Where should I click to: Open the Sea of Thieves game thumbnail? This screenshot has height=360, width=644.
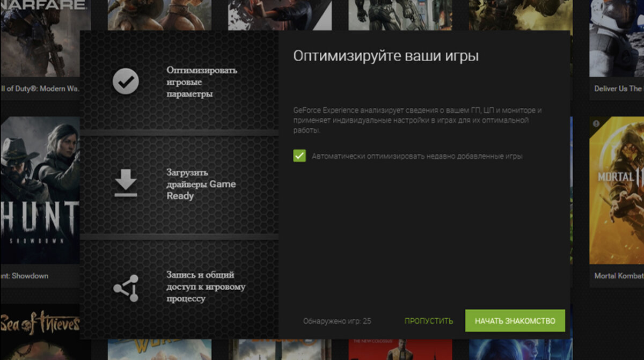coord(40,332)
